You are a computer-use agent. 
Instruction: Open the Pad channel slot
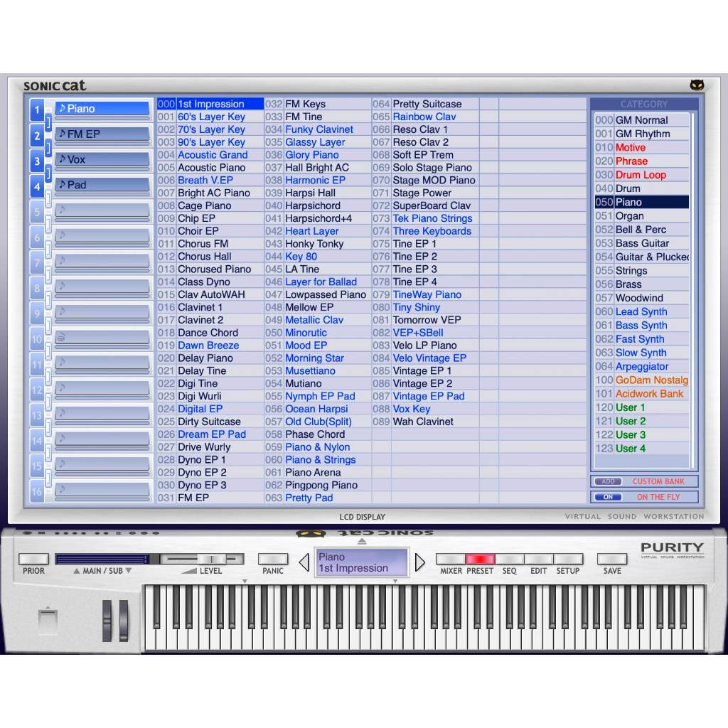(x=102, y=185)
